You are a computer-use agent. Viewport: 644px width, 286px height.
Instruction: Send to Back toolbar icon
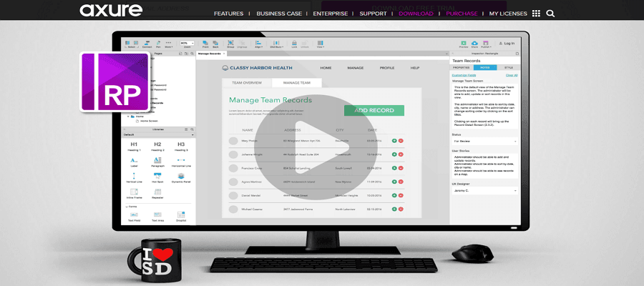pos(215,44)
